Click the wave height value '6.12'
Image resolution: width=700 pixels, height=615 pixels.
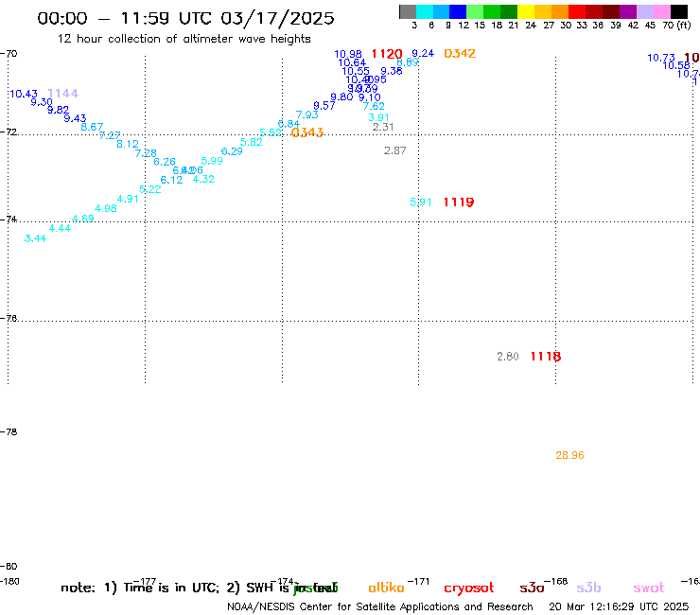171,180
